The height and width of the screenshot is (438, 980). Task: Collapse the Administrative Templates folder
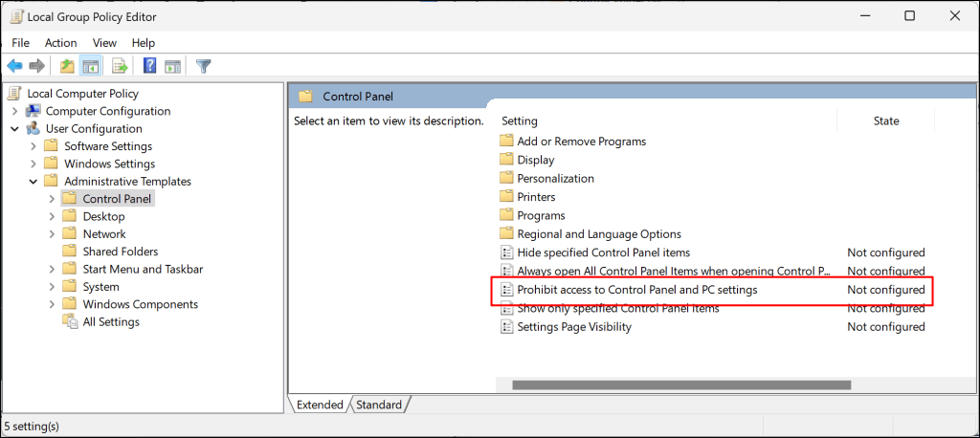point(33,181)
